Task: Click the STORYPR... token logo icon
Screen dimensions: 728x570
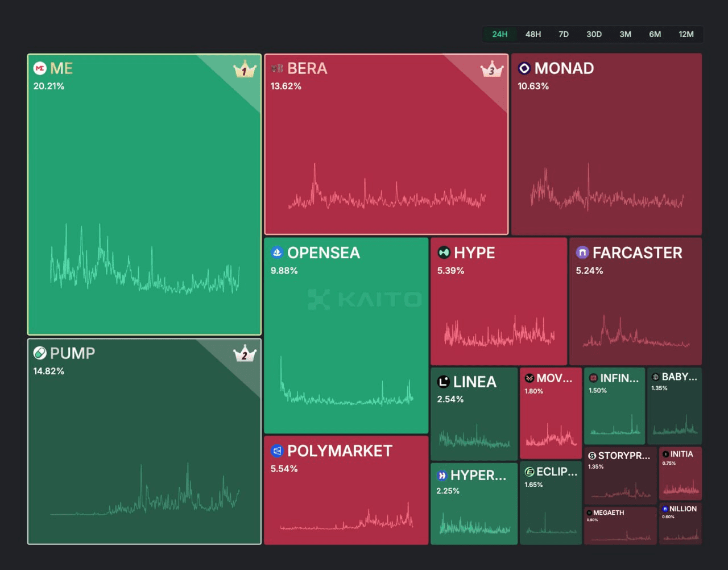Action: 592,456
